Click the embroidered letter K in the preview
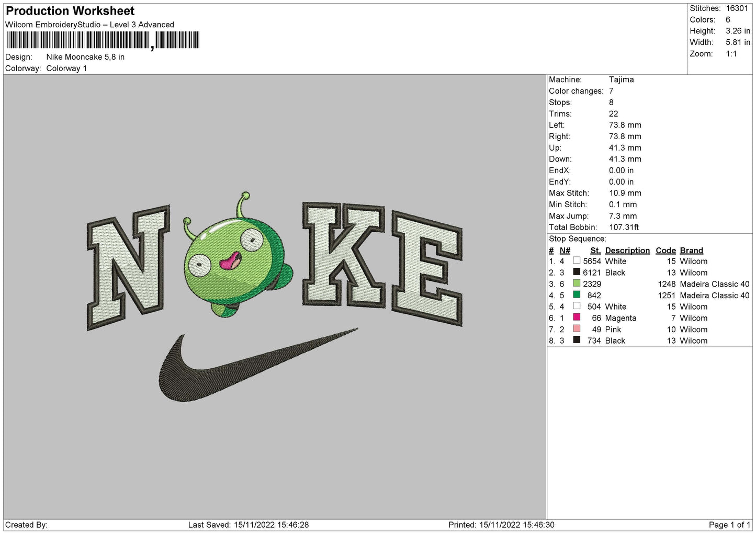 [344, 254]
